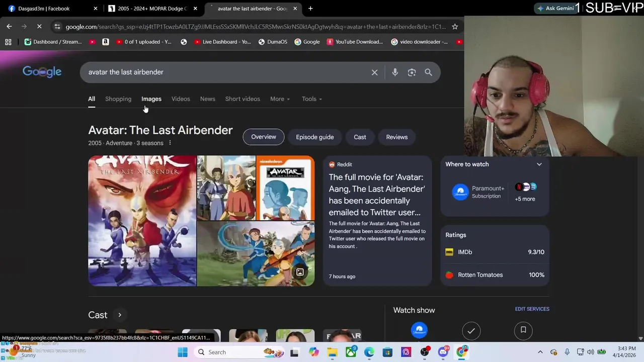Viewport: 644px width, 362px height.
Task: Open Discord from the taskbar
Action: click(x=443, y=352)
